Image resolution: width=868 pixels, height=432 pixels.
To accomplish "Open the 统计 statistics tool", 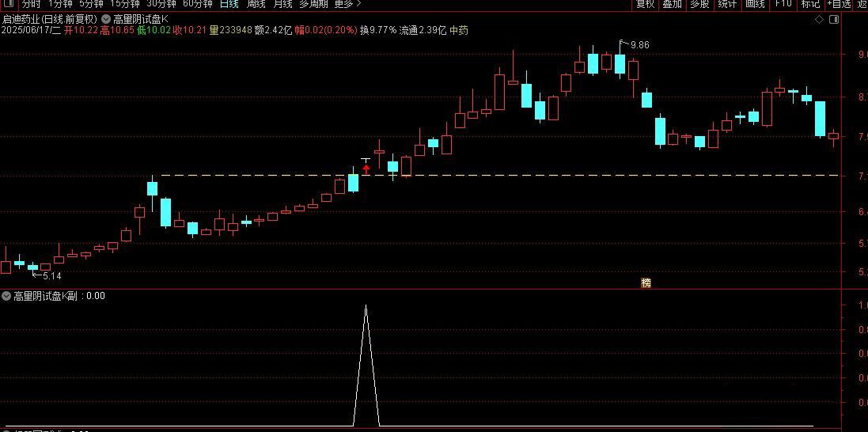I will pyautogui.click(x=727, y=4).
